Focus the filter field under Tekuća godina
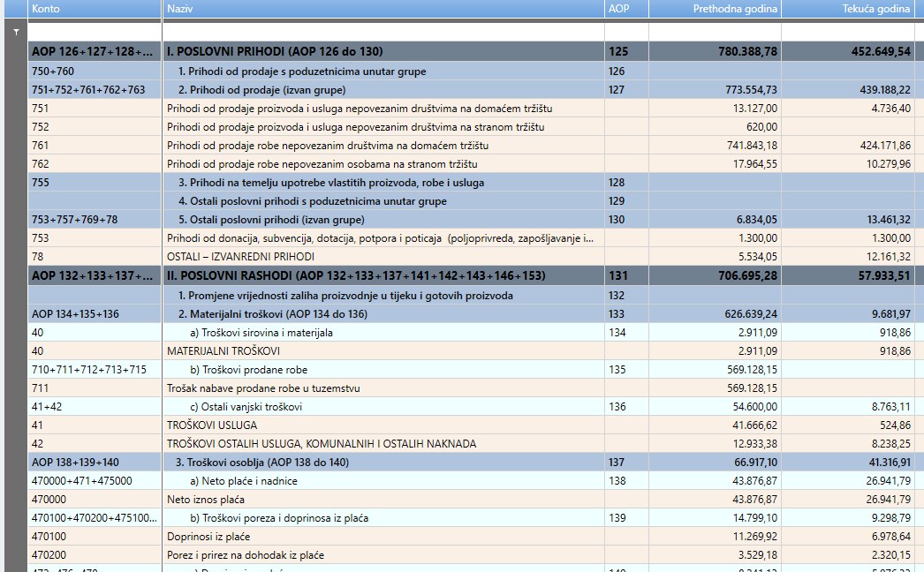Viewport: 924px width, 572px height. click(848, 32)
